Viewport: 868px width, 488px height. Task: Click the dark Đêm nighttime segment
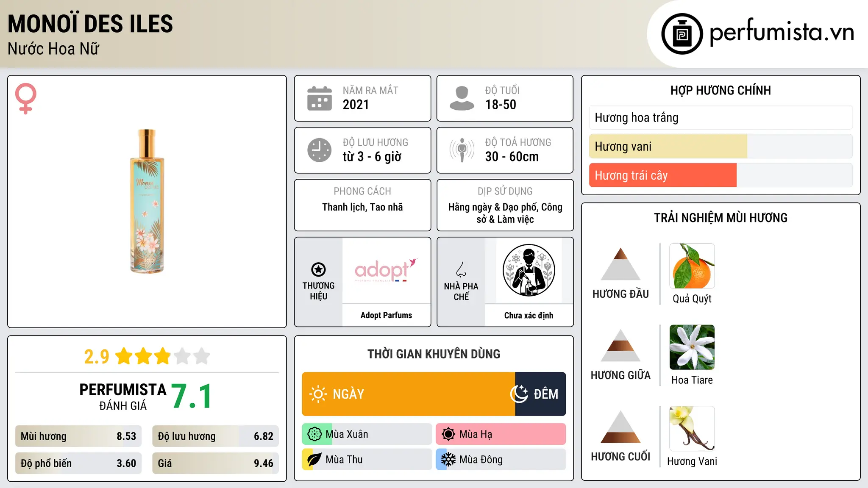point(540,394)
